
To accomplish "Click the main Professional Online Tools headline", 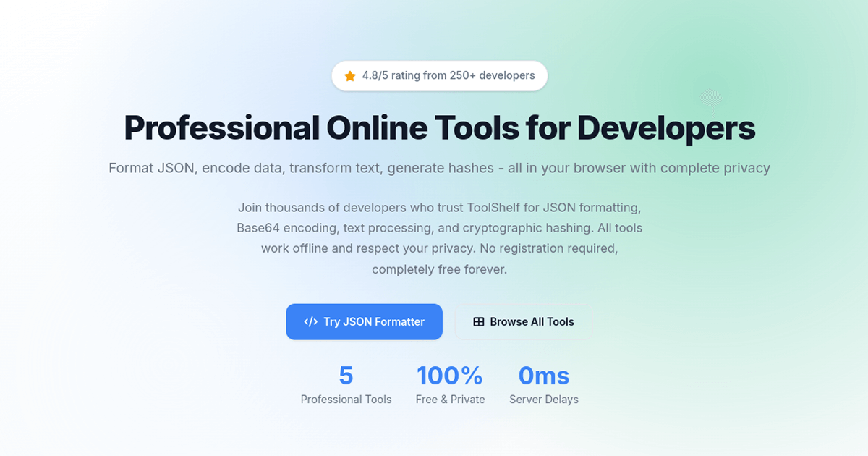I will click(439, 127).
